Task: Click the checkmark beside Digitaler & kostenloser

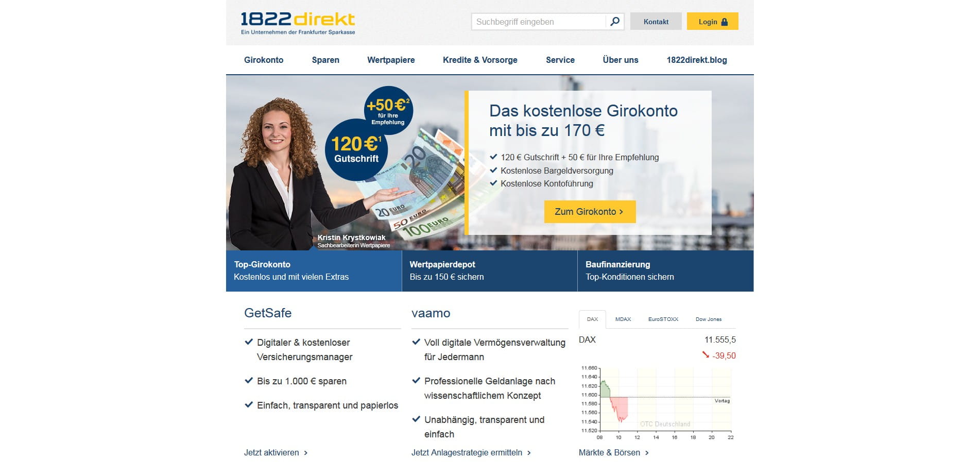Action: (x=249, y=342)
